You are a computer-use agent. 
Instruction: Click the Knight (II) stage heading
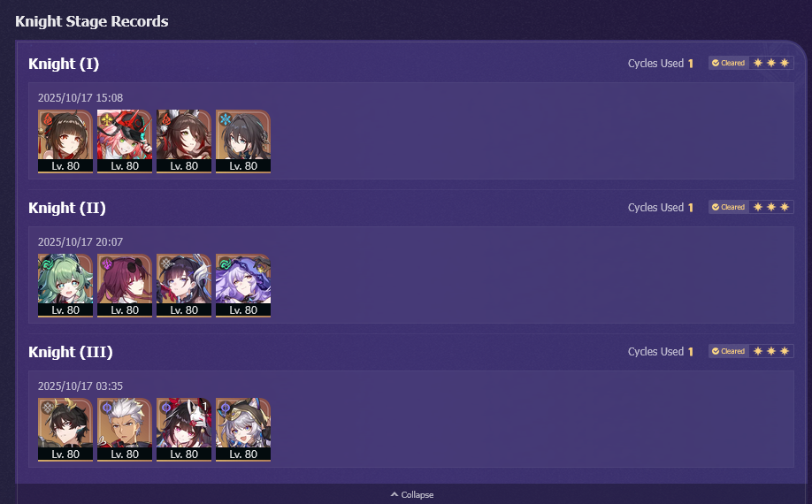tap(67, 208)
